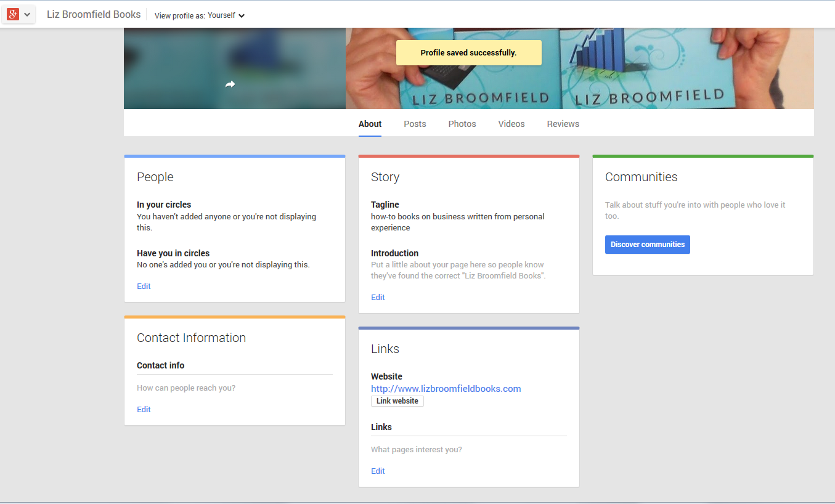Open the Photos tab
Image resolution: width=835 pixels, height=504 pixels.
[x=462, y=124]
